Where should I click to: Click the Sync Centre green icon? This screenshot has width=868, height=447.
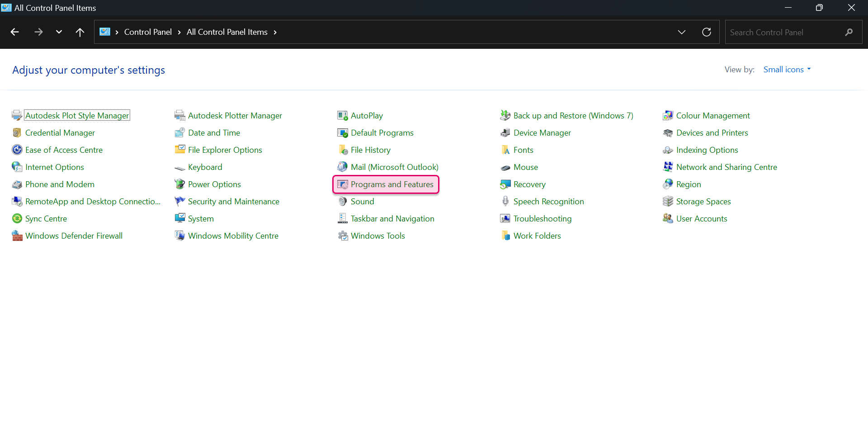[x=17, y=219]
